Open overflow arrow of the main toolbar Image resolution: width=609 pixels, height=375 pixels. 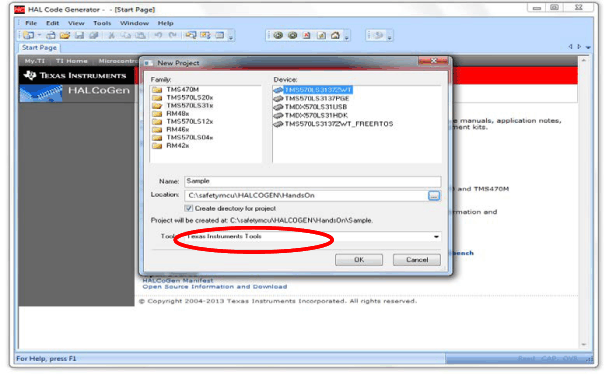point(231,37)
